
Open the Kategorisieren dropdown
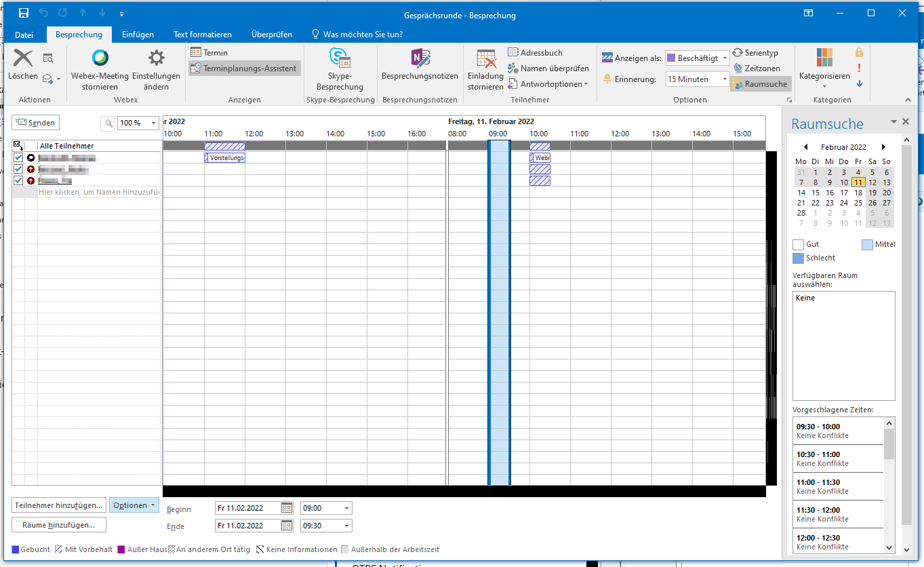click(x=824, y=69)
